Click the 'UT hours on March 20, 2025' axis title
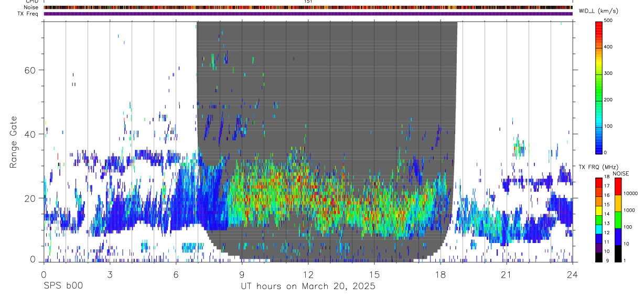This screenshot has height=297, width=644. click(x=308, y=287)
